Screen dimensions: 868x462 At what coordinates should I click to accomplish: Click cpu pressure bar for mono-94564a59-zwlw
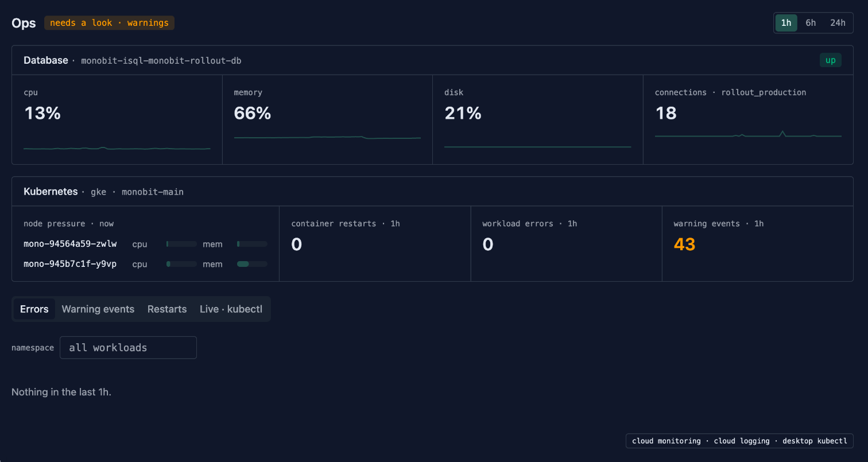click(x=181, y=244)
